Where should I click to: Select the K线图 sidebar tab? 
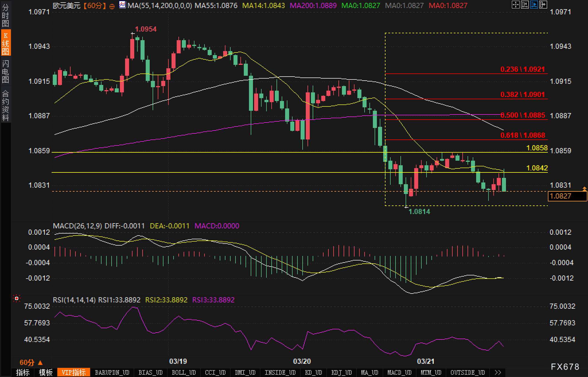tap(5, 43)
